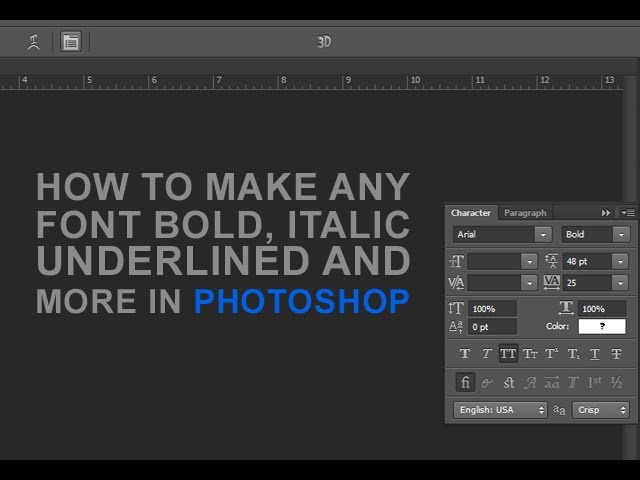The image size is (640, 480).
Task: Open the Character panel flyout menu
Action: tap(628, 213)
